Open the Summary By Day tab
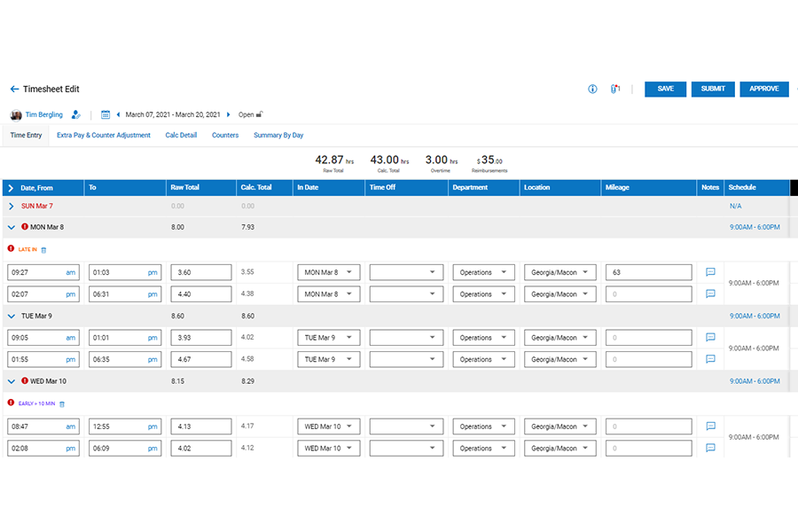The height and width of the screenshot is (532, 798). [x=278, y=136]
